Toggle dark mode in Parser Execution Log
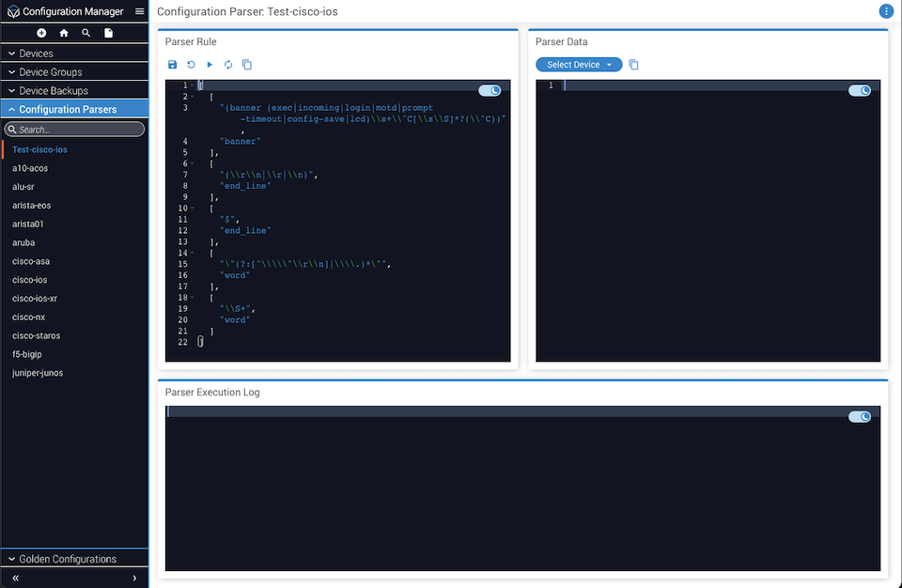 click(860, 416)
